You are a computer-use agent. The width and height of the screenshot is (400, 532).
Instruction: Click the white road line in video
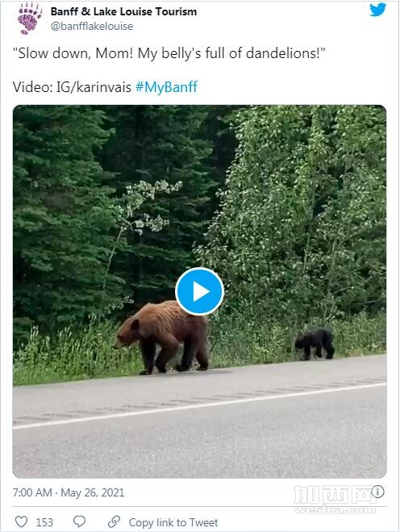click(x=200, y=406)
